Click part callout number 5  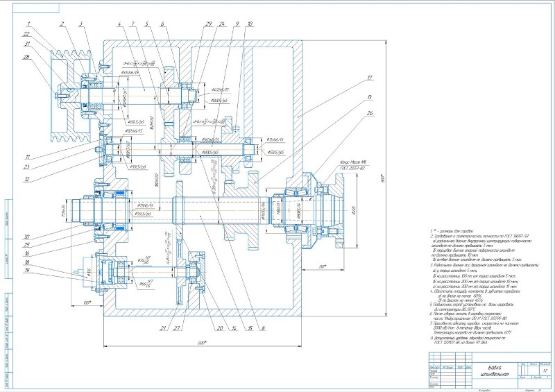pos(146,24)
